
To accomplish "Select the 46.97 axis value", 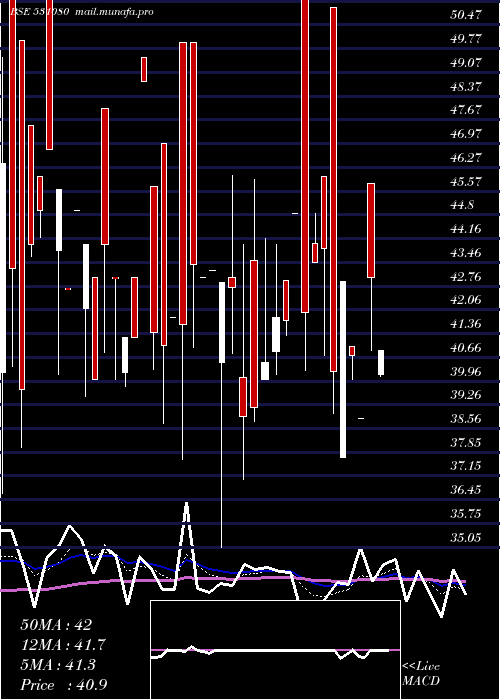I will click(x=466, y=134).
